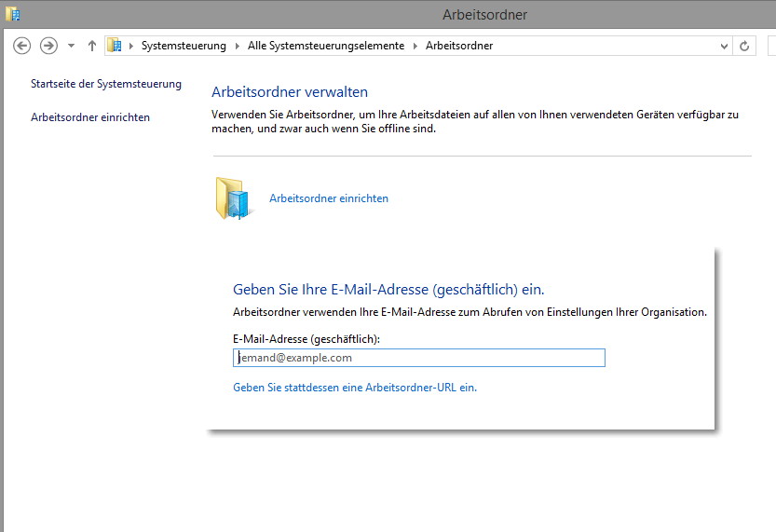776x532 pixels.
Task: Open Startseite der Systemsteuerung link
Action: [x=106, y=84]
